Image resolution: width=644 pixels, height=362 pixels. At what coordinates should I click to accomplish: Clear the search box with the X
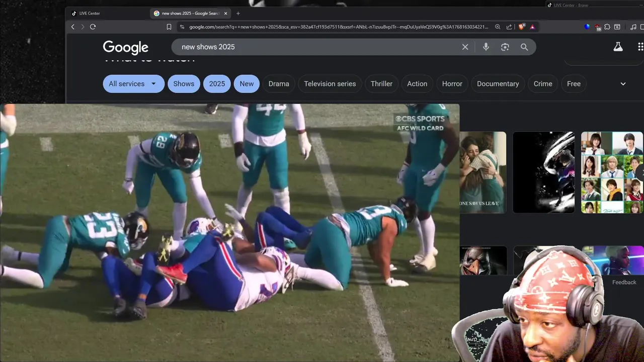coord(465,47)
